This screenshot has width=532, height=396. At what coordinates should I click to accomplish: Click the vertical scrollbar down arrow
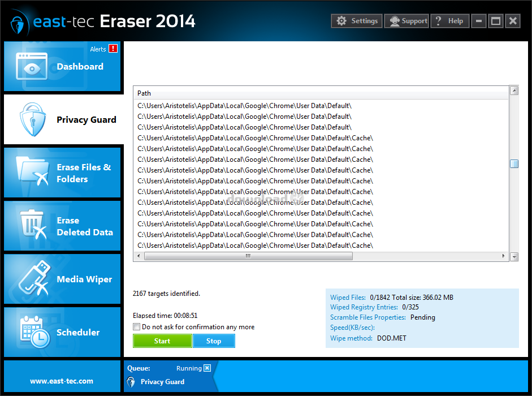[x=514, y=257]
